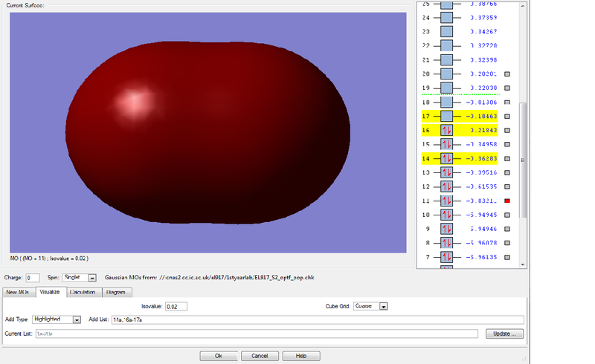The width and height of the screenshot is (595, 364).
Task: Click the surface marker square of MO 7
Action: [x=507, y=257]
